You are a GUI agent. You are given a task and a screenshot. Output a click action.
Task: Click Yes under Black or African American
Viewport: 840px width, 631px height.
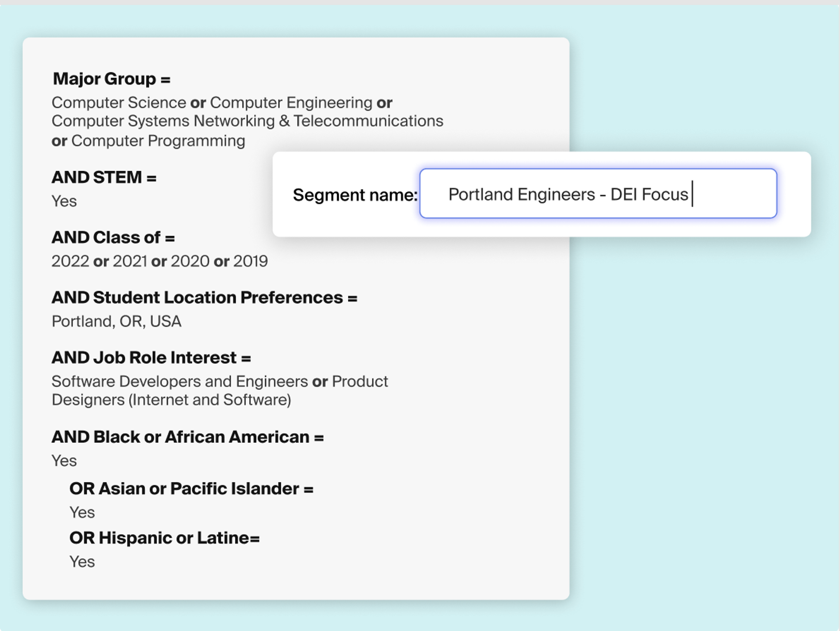[64, 461]
